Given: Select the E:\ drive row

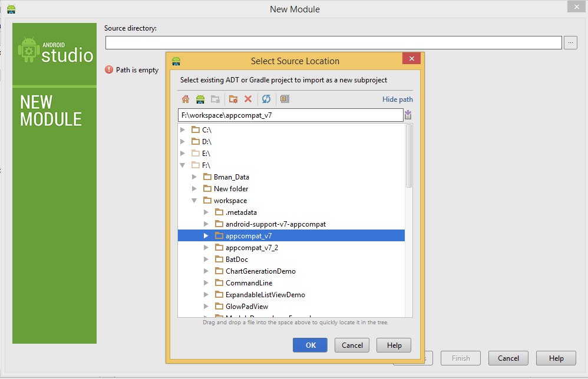Looking at the screenshot, I should point(291,153).
